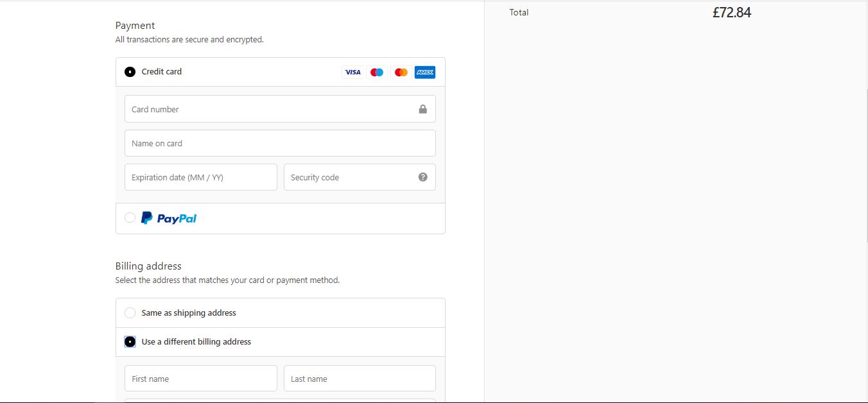The width and height of the screenshot is (868, 403).
Task: Open the security code help icon
Action: pos(423,177)
